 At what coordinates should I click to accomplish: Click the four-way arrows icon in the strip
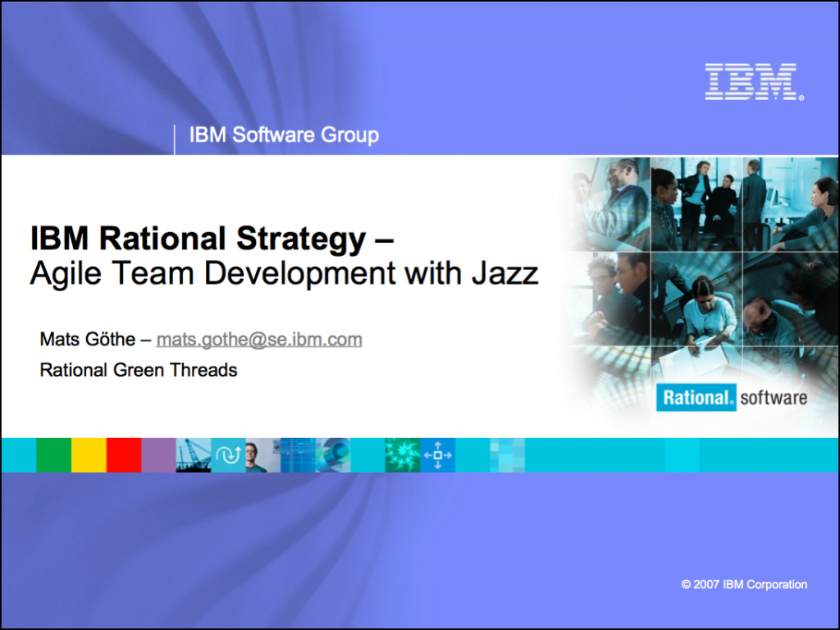[438, 454]
